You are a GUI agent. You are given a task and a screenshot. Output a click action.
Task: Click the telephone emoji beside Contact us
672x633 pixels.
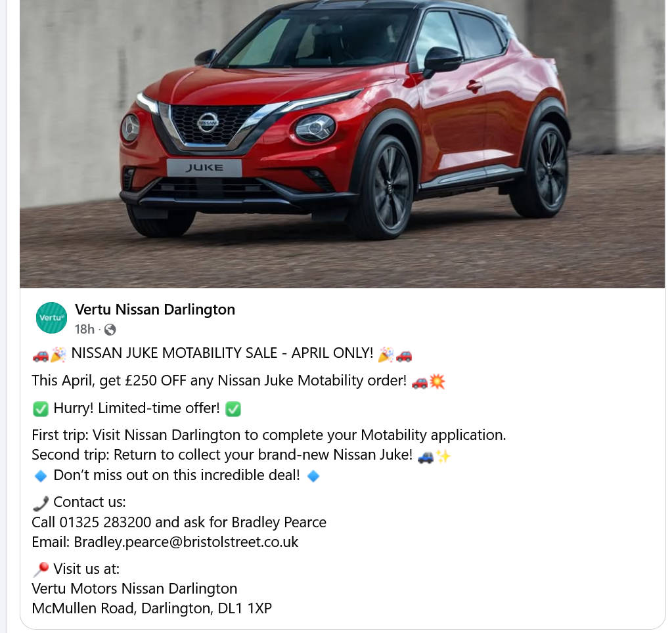pyautogui.click(x=41, y=503)
